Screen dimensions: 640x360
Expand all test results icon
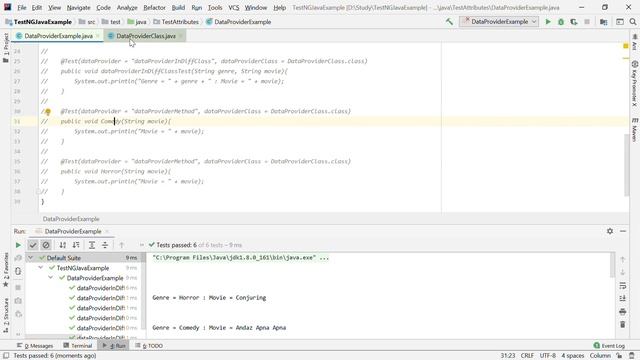pyautogui.click(x=92, y=245)
